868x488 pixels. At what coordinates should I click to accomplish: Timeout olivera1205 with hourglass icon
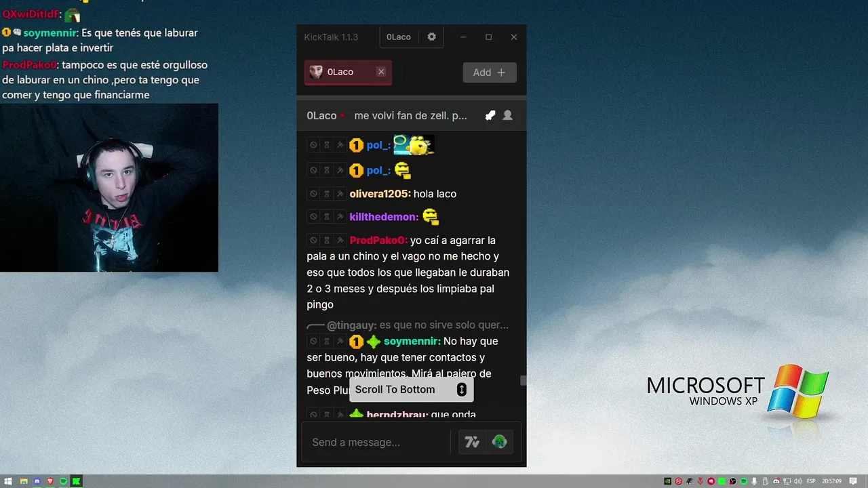point(326,194)
